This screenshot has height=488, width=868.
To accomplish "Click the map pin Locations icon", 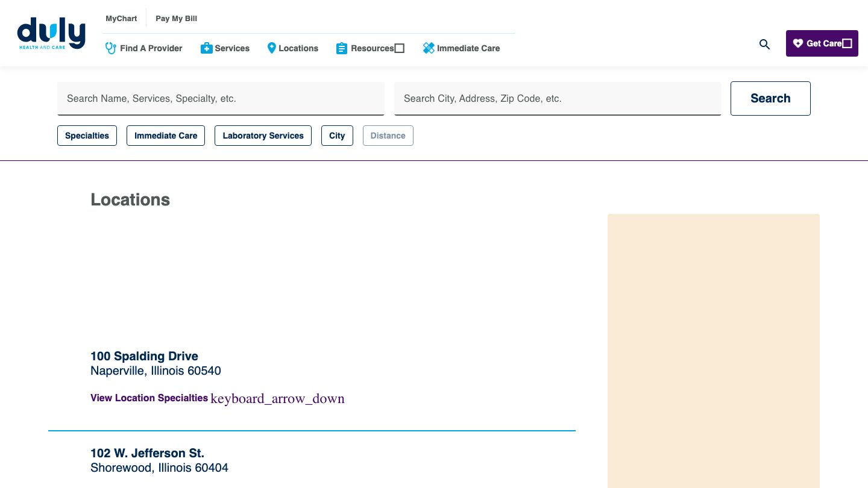I will tap(271, 48).
